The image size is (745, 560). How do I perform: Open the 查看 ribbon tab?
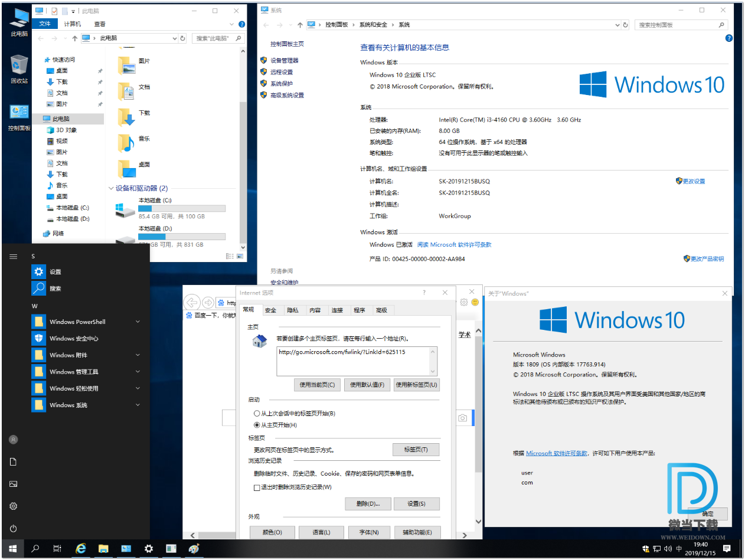click(100, 24)
